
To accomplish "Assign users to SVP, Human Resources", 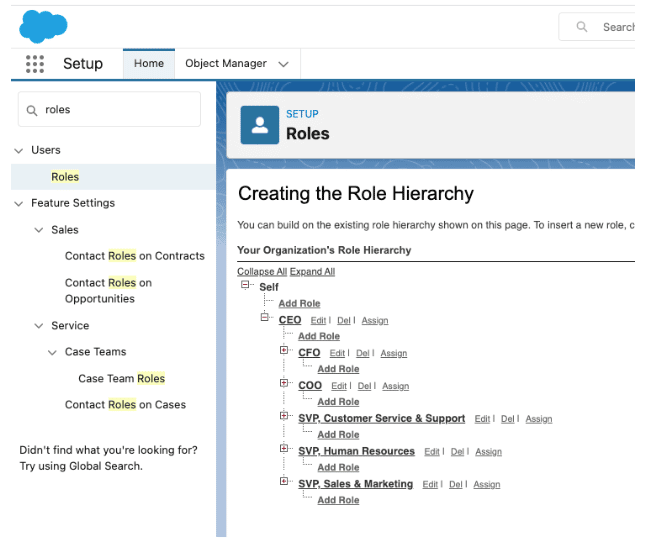I will click(x=489, y=452).
